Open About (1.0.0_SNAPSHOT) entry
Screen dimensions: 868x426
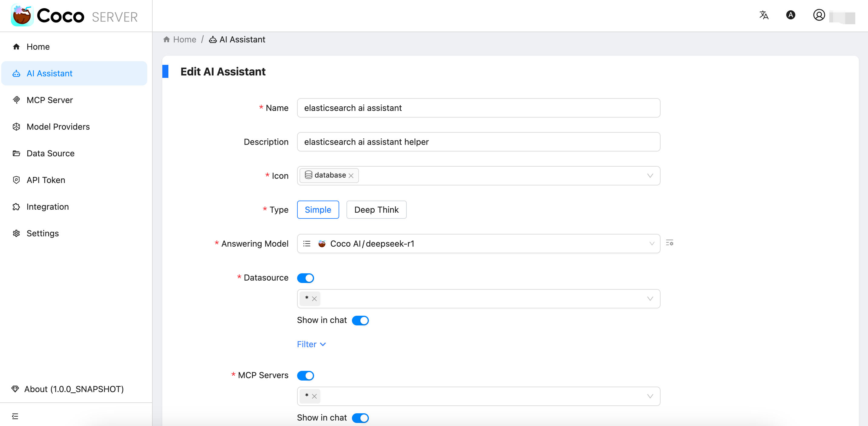pos(68,389)
